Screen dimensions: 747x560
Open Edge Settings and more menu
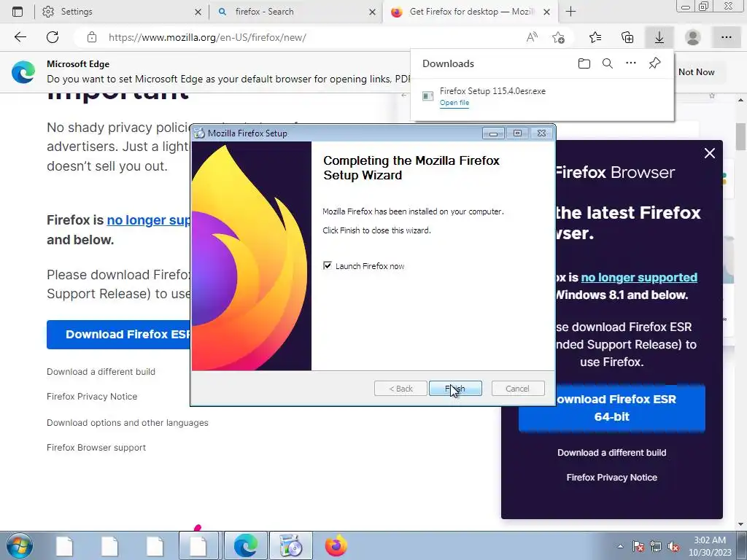(726, 37)
